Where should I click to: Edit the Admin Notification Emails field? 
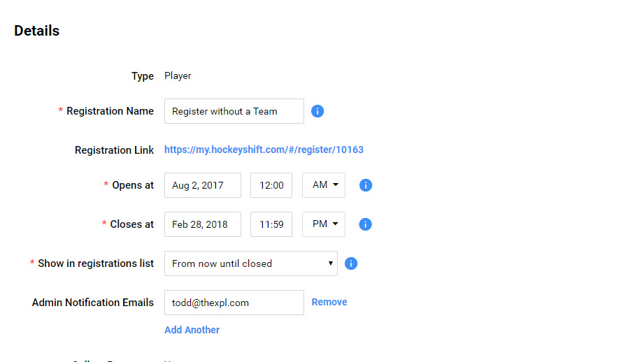coord(234,303)
